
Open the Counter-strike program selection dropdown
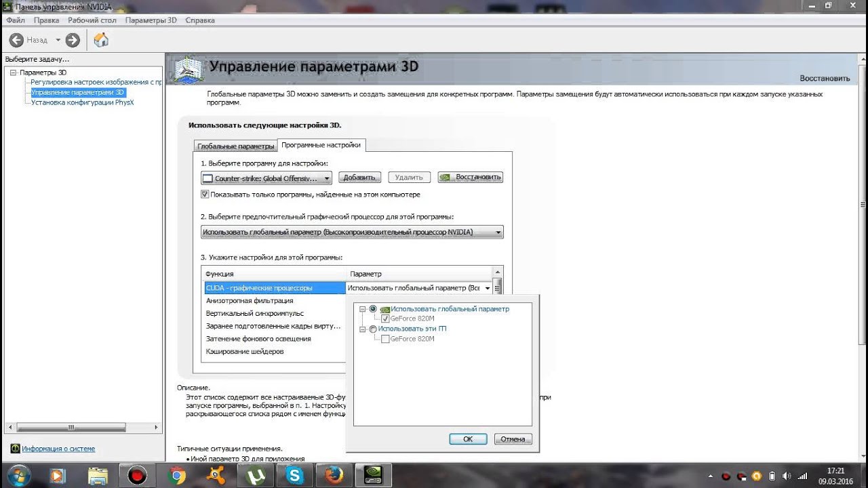click(x=267, y=178)
